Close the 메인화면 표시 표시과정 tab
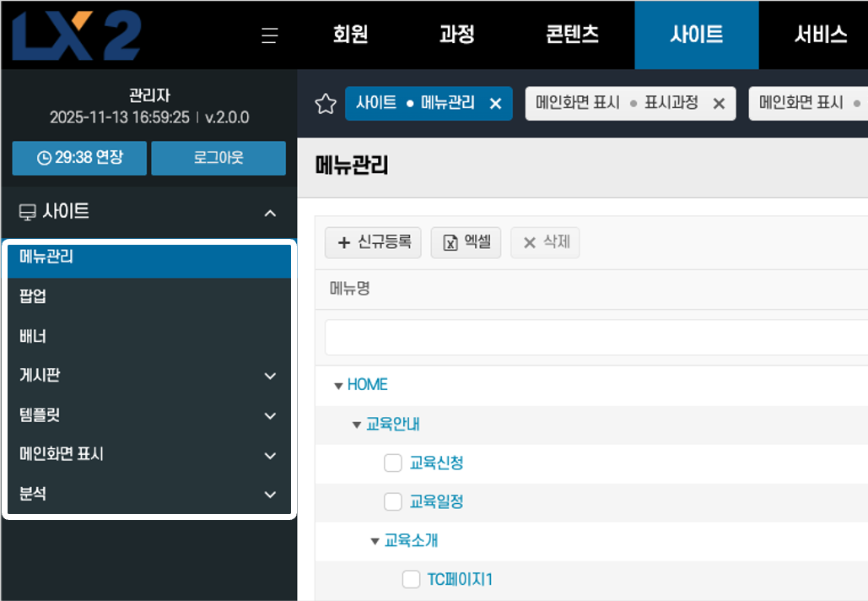Image resolution: width=868 pixels, height=601 pixels. [x=719, y=104]
